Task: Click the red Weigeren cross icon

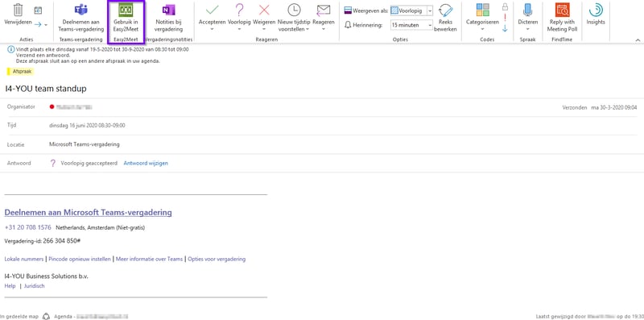Action: [264, 10]
